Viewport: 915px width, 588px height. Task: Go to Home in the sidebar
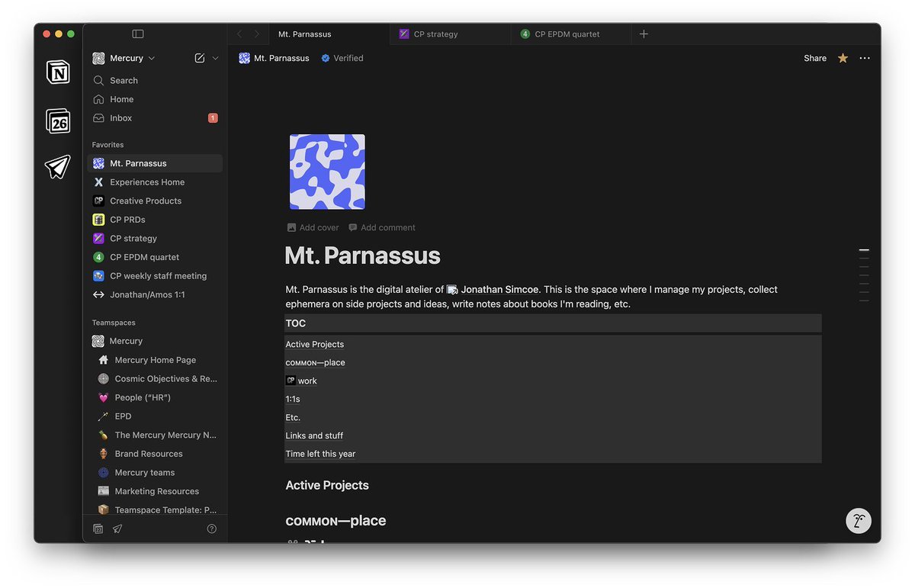pos(120,98)
